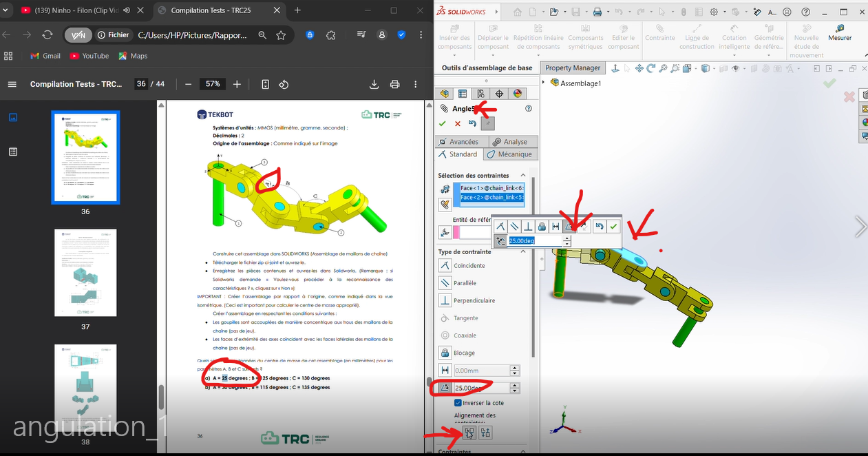The height and width of the screenshot is (456, 868).
Task: Open the SolidWorks Options gear icon
Action: (714, 12)
